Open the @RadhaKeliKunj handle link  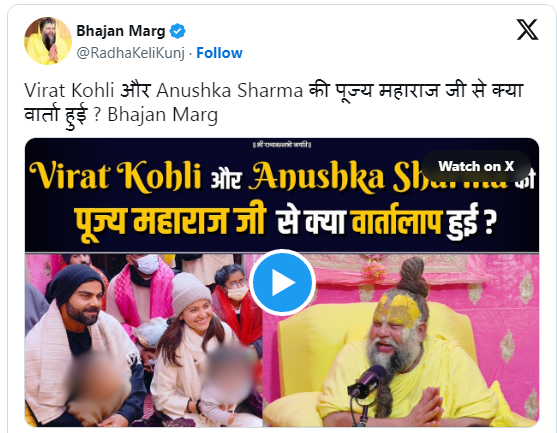pos(131,53)
